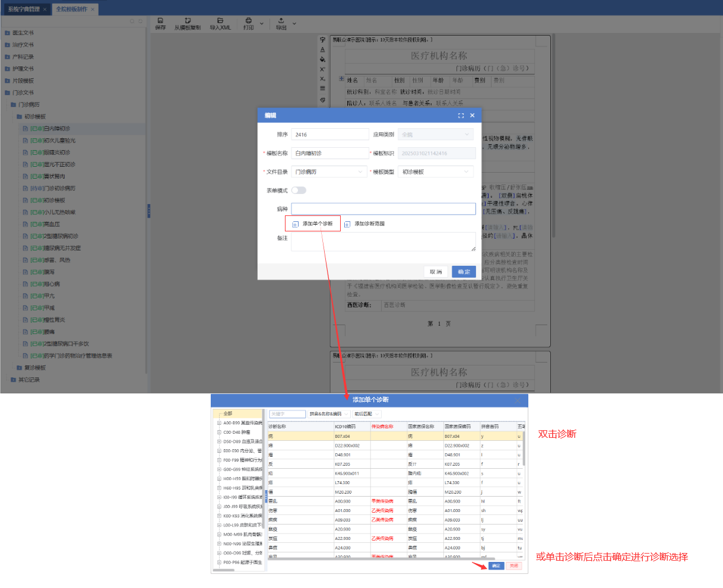The image size is (723, 588).
Task: Click the format painter icon atop editor toolbar
Action: 322,40
